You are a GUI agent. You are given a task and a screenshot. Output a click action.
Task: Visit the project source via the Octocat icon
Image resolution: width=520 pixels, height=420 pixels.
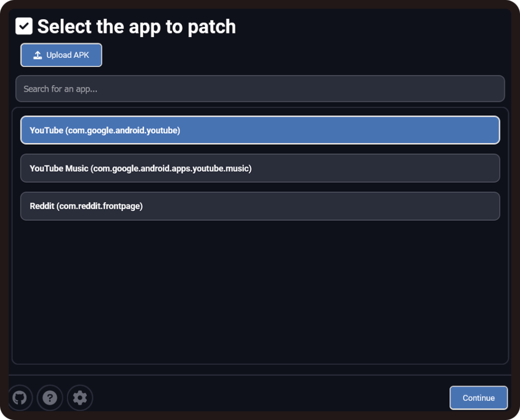point(20,398)
